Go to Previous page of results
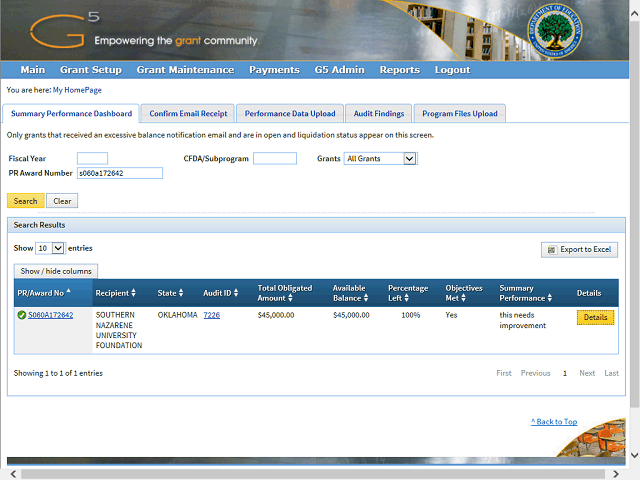Screen dimensions: 640x480 coord(535,373)
